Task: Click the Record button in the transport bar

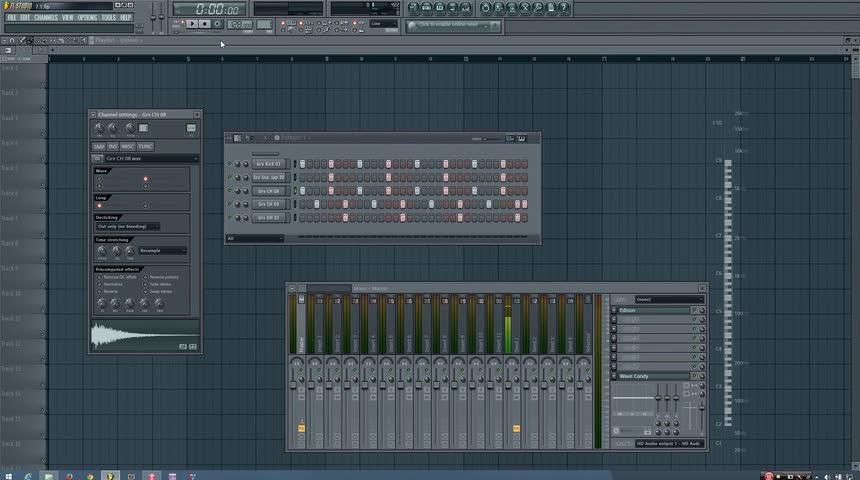Action: 216,23
